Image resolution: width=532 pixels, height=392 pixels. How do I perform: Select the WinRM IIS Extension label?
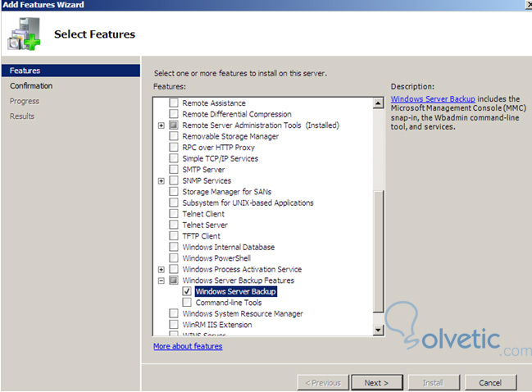point(217,325)
